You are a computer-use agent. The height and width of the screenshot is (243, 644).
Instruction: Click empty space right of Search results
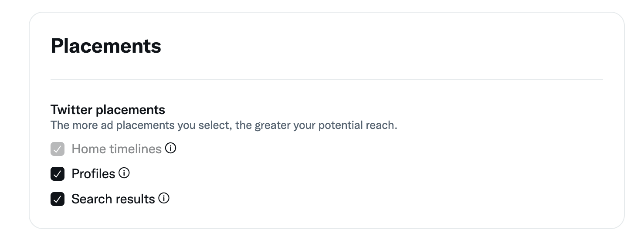349,199
